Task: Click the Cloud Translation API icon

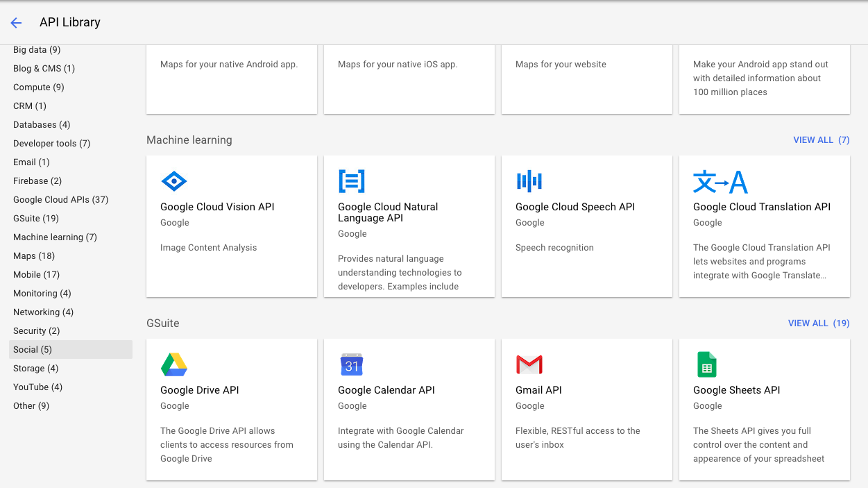Action: [x=720, y=182]
